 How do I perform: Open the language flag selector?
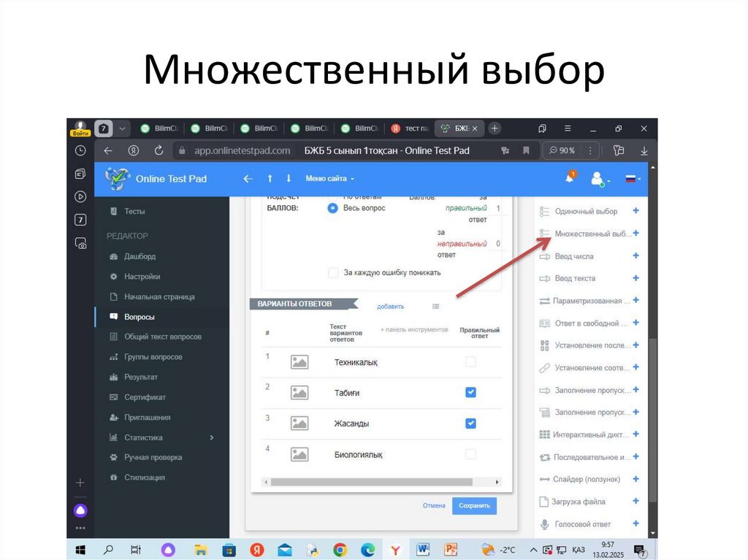631,179
